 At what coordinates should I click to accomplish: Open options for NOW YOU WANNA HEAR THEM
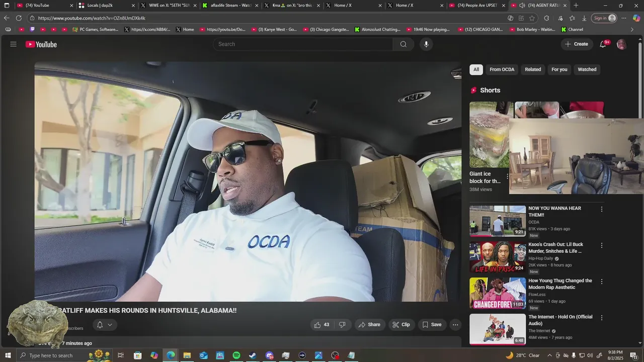[x=601, y=209]
